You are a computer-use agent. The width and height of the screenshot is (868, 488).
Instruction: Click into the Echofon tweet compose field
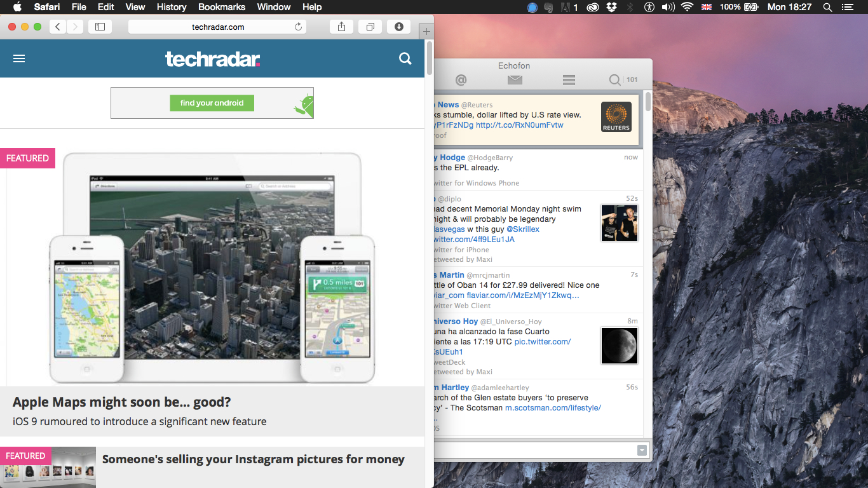coord(536,451)
